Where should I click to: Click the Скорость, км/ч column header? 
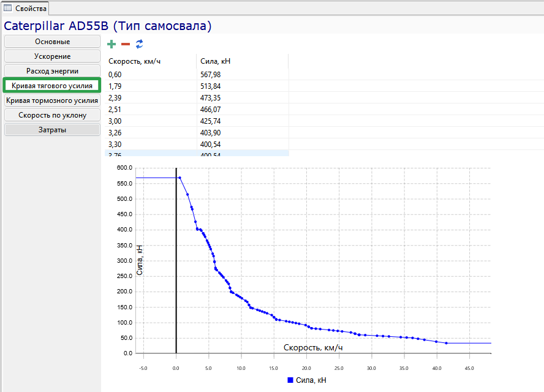[x=151, y=61]
